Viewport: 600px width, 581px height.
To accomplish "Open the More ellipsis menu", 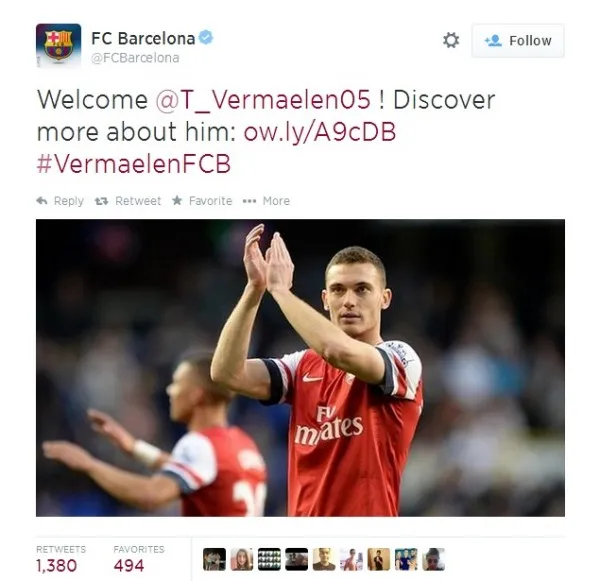I will (x=249, y=201).
